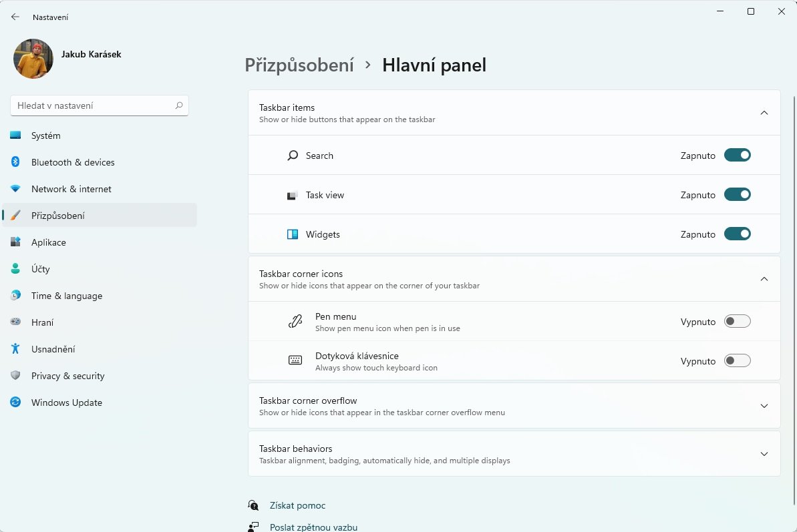Click the Privacy & security shield icon
The width and height of the screenshot is (797, 532).
click(x=15, y=376)
